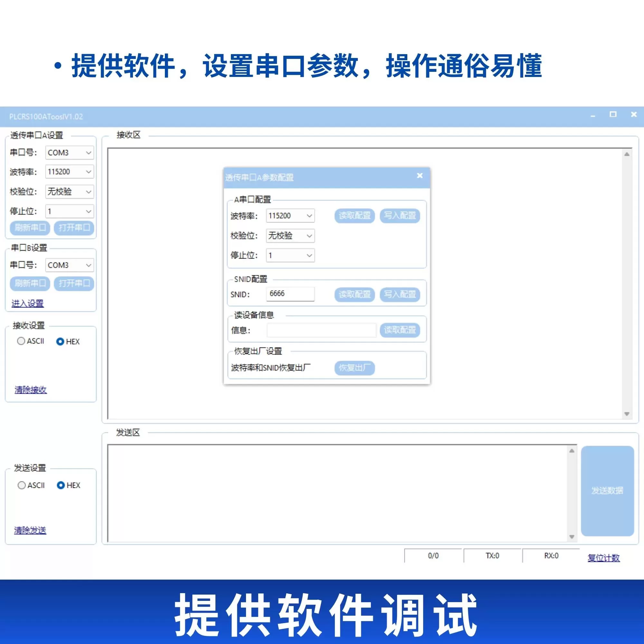This screenshot has width=644, height=644.
Task: Click the SNID input field showing 6666
Action: [x=290, y=294]
